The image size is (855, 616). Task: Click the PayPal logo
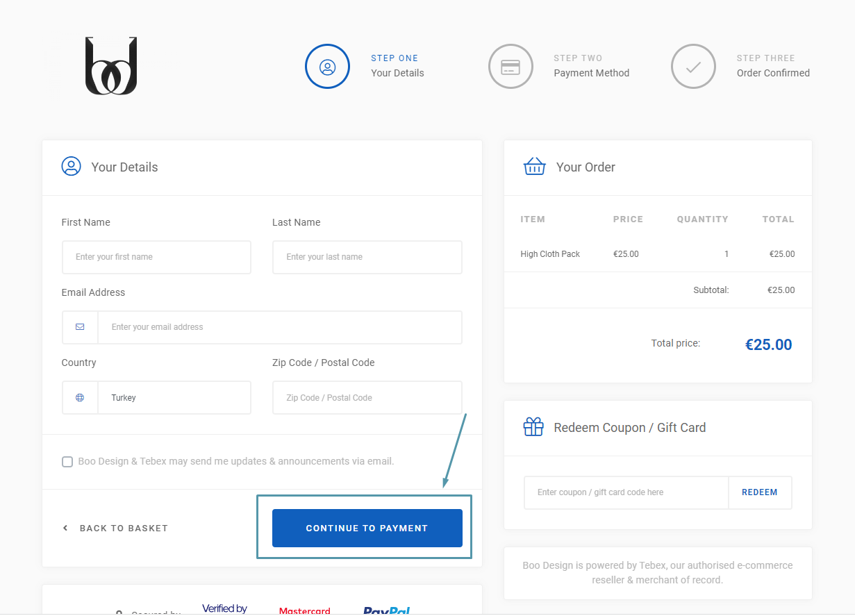(x=386, y=611)
